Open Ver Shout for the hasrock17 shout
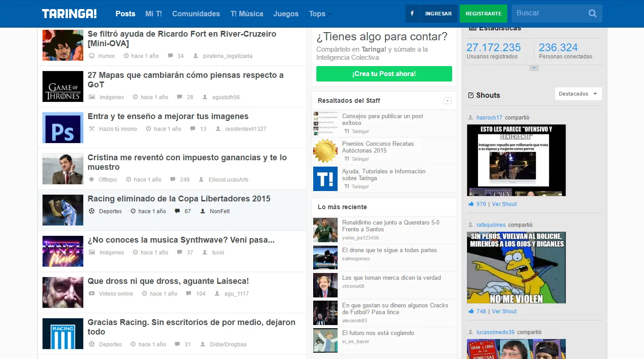644x359 pixels. click(x=504, y=204)
